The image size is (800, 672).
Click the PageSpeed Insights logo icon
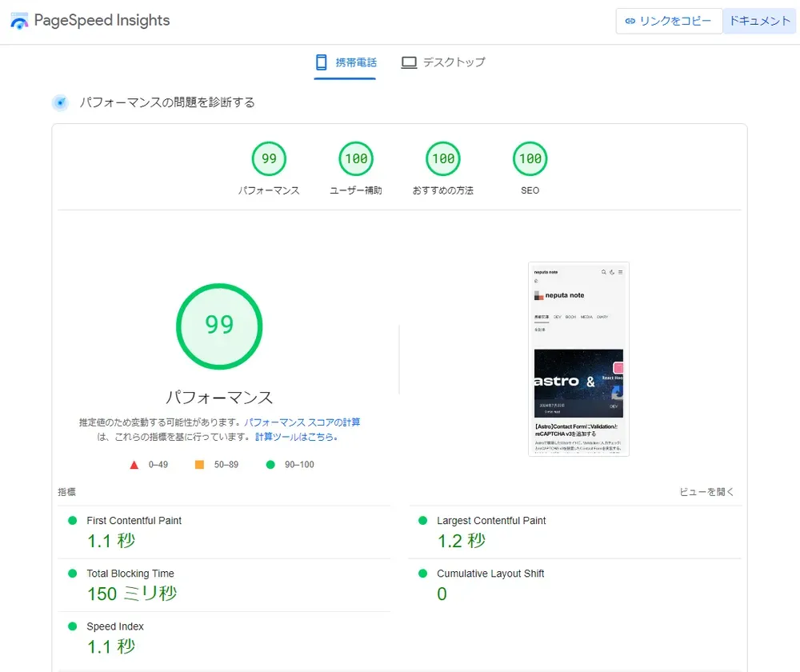click(19, 22)
